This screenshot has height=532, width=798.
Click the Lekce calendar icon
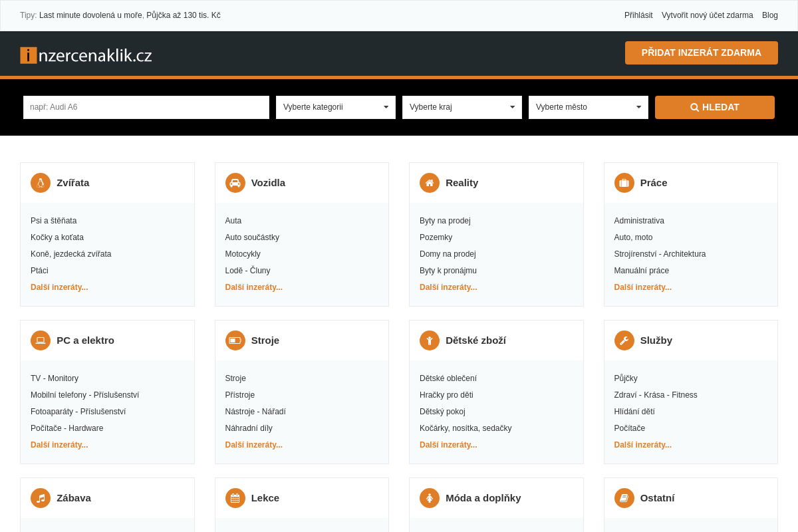pos(235,498)
